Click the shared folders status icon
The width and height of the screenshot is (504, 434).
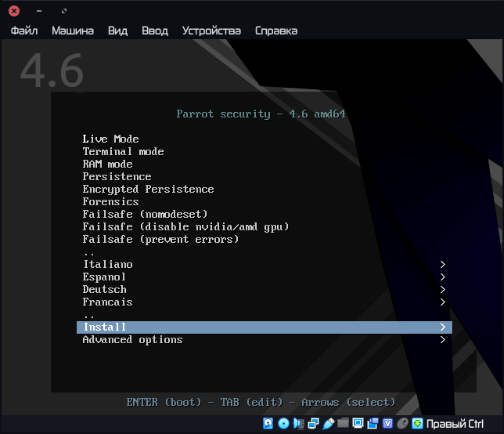point(343,424)
